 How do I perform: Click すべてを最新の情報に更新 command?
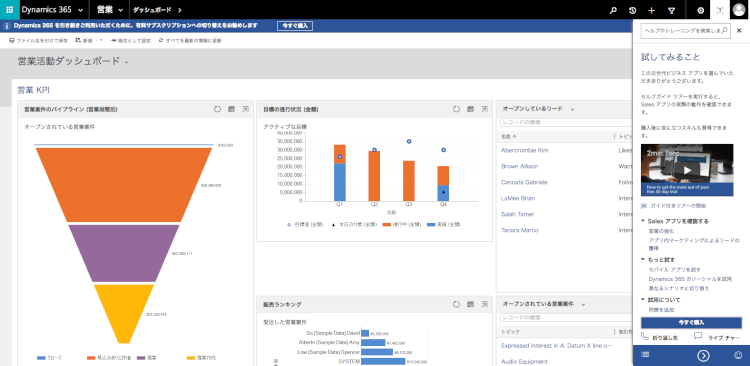[x=190, y=41]
